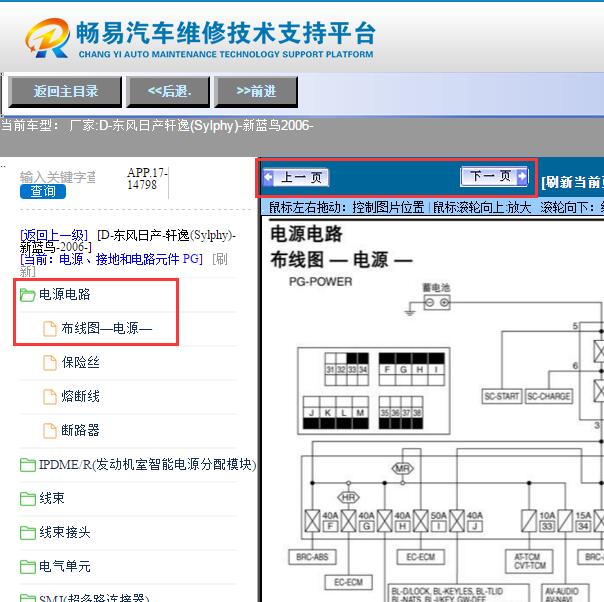Click the 40A fuse F symbol
This screenshot has height=602, width=604.
[312, 521]
